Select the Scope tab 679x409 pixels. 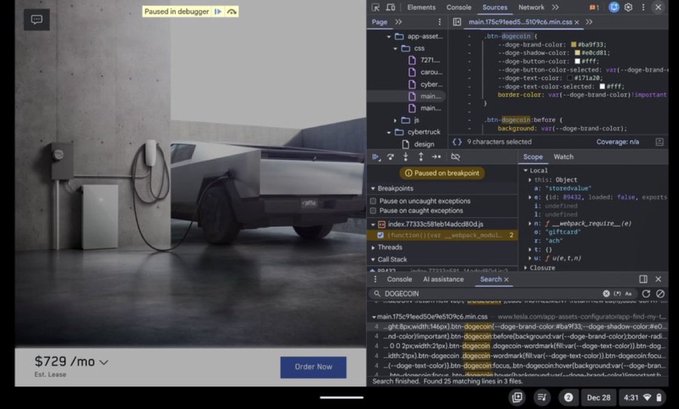pos(533,157)
